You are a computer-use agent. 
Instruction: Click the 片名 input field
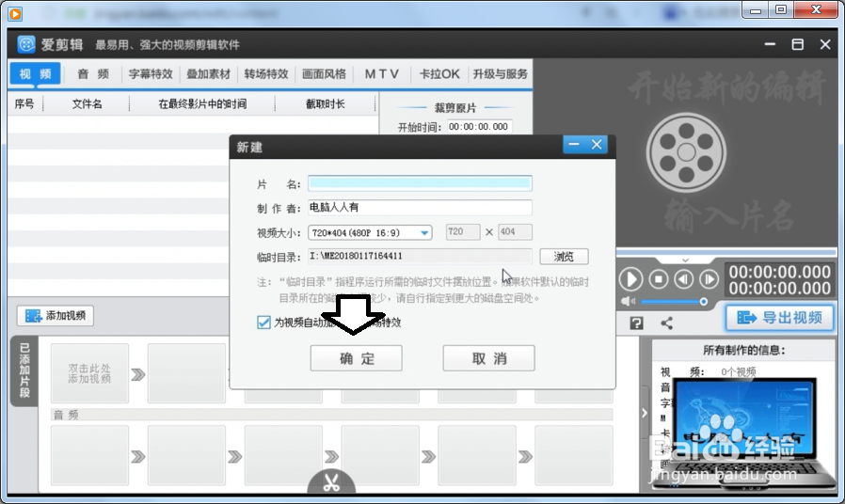click(x=420, y=183)
